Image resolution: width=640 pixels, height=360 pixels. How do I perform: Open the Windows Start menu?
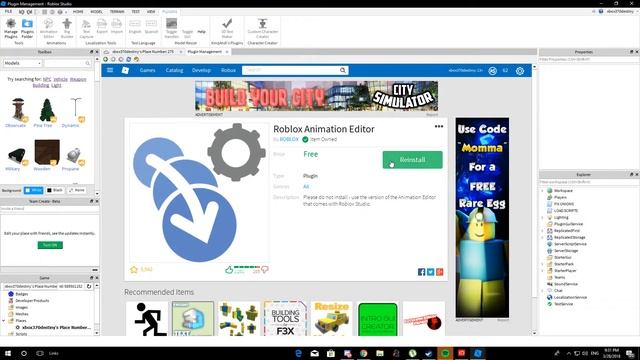(8, 353)
